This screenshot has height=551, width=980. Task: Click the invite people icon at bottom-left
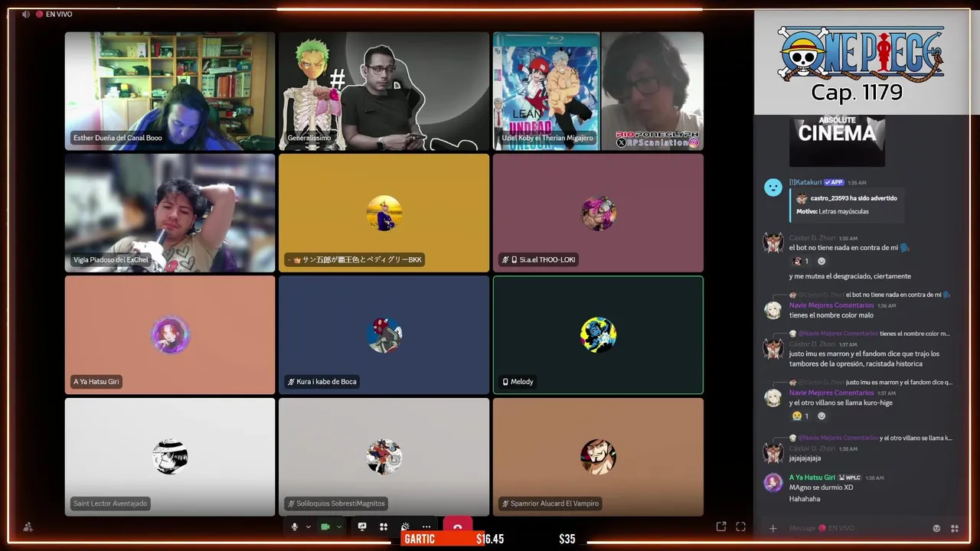point(28,527)
